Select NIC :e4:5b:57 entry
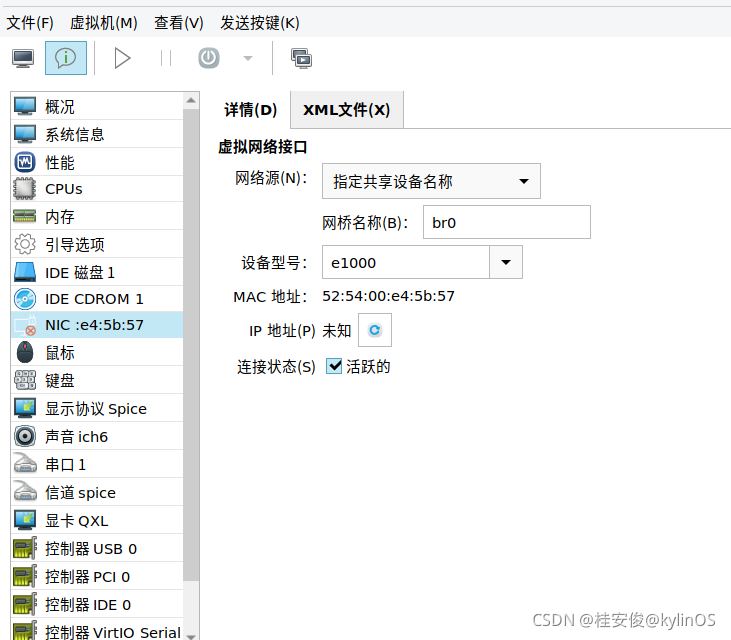Image resolution: width=731 pixels, height=640 pixels. pyautogui.click(x=97, y=325)
